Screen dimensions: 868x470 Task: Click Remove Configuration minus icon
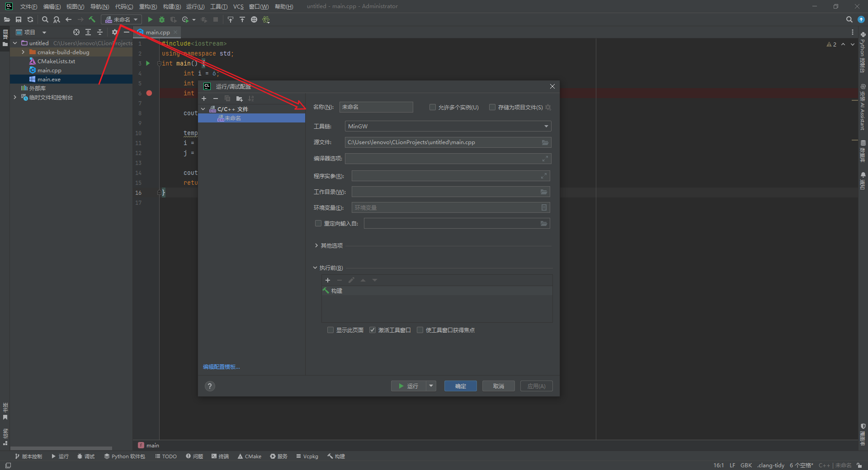[216, 99]
